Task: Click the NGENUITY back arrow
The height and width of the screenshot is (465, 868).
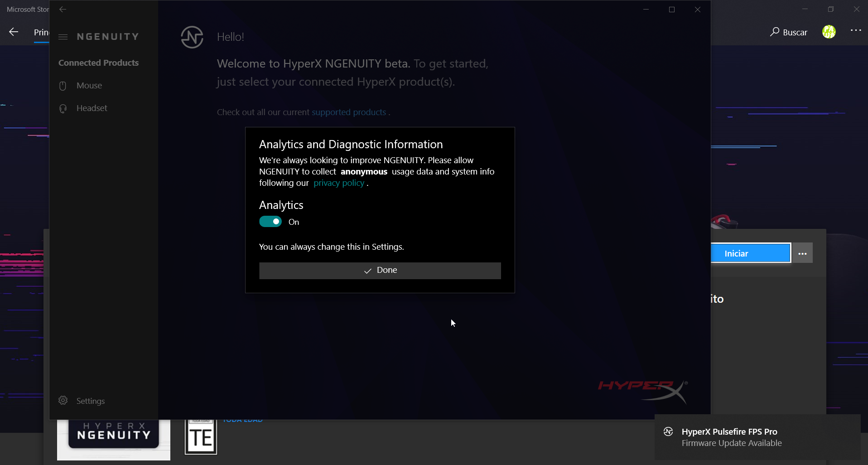Action: (x=63, y=9)
